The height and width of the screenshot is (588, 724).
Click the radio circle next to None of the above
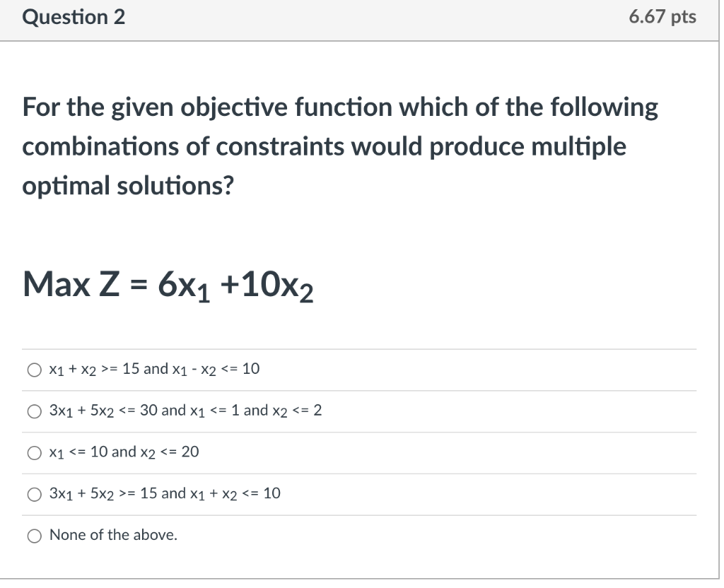[33, 535]
